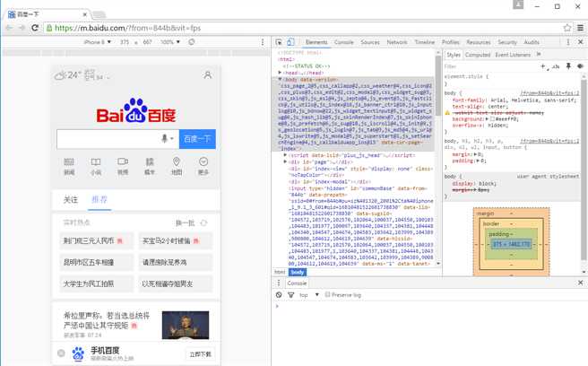Open the Security tab
The height and width of the screenshot is (366, 588).
pos(507,42)
